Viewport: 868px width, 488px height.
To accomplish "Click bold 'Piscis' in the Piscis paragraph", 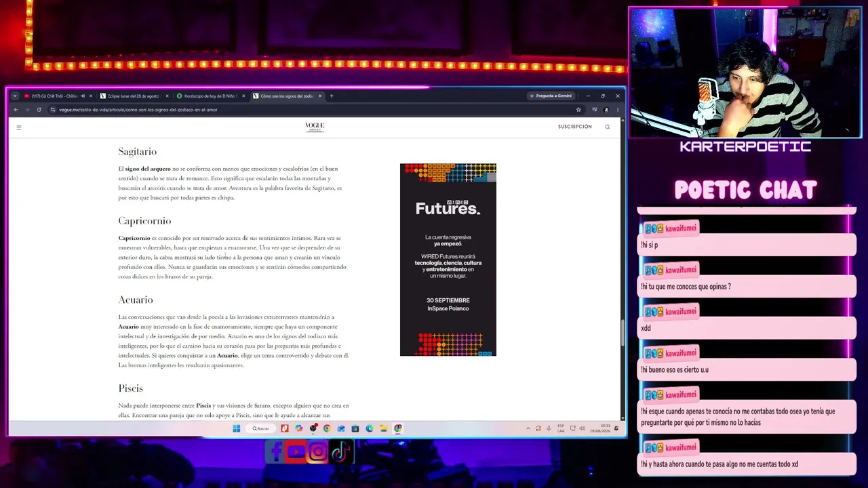I will [x=203, y=405].
